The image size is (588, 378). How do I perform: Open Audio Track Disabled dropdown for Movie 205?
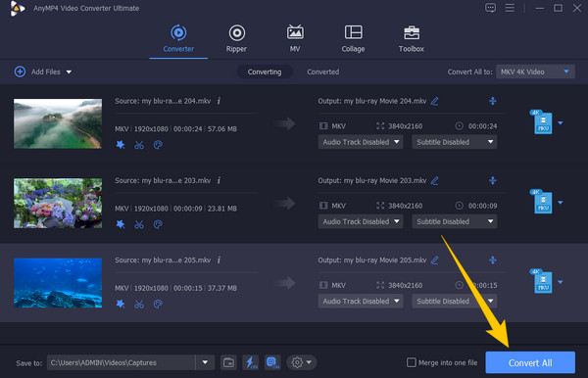pyautogui.click(x=361, y=301)
